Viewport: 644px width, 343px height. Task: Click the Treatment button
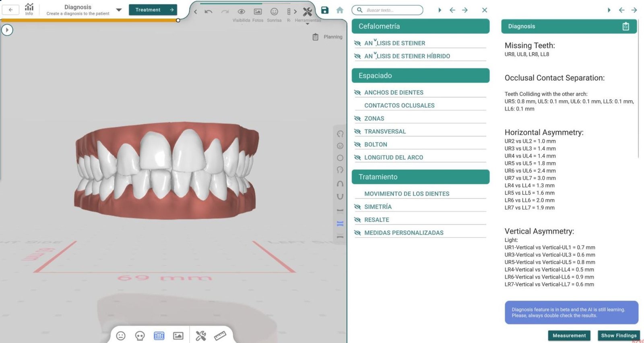(x=153, y=10)
